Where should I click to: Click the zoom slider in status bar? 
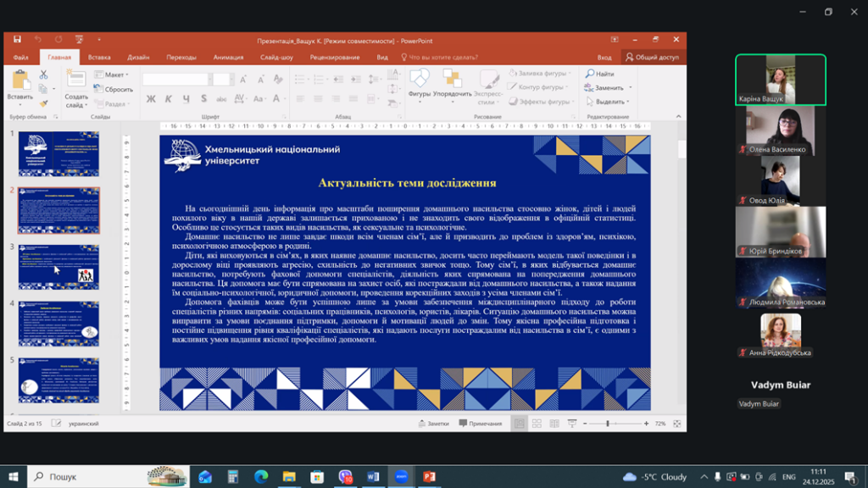(608, 424)
